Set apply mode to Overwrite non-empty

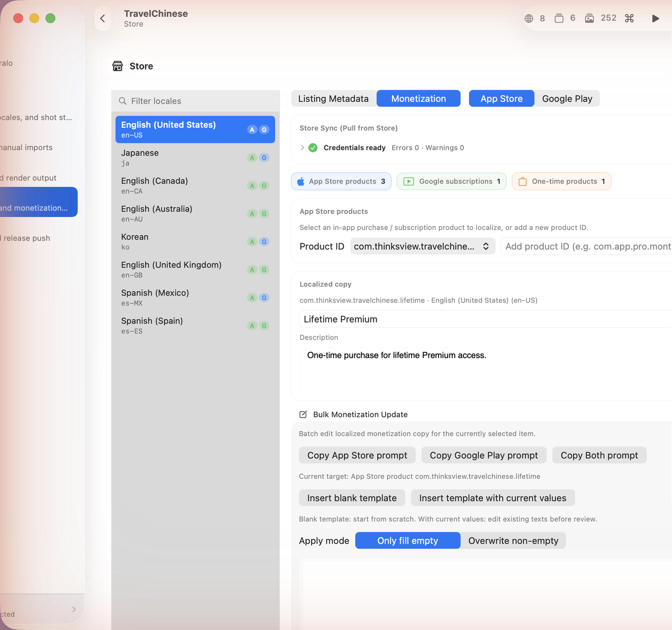click(513, 540)
